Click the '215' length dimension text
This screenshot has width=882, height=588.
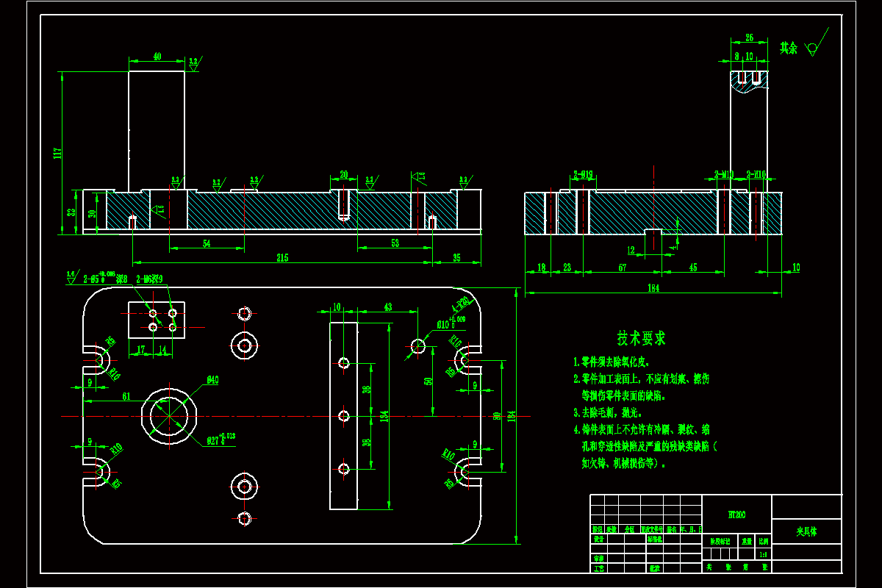pyautogui.click(x=283, y=258)
